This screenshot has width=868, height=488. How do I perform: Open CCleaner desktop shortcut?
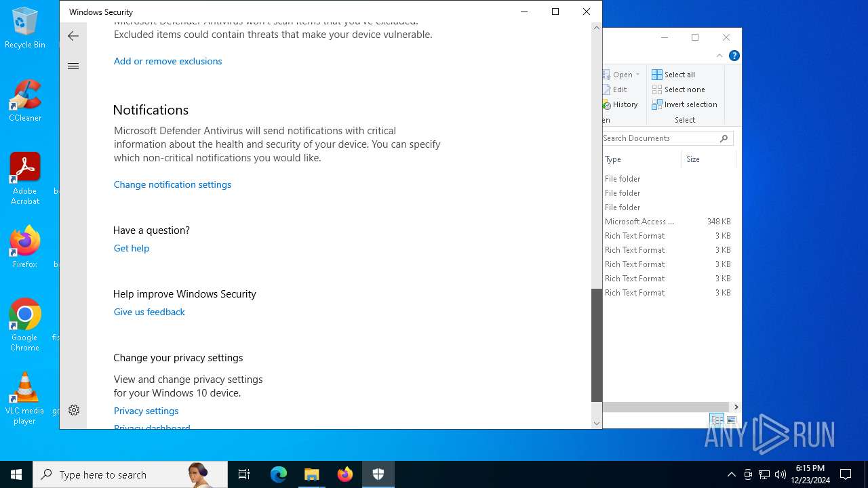click(x=25, y=101)
